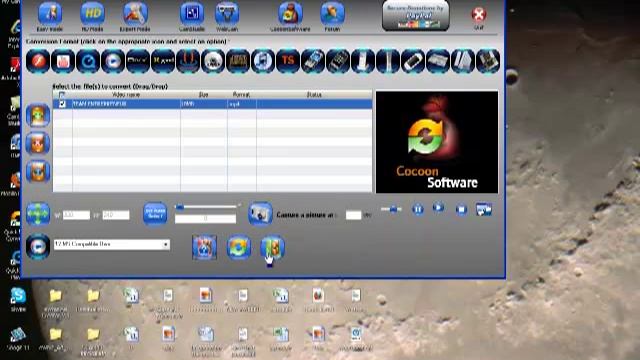
Task: Open the compatible format options dropdown
Action: tap(166, 244)
